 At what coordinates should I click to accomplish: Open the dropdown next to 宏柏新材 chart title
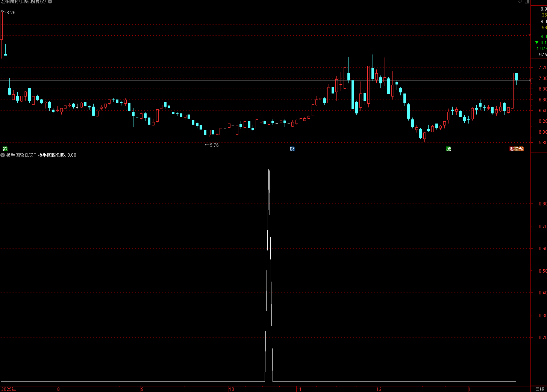(x=50, y=2)
